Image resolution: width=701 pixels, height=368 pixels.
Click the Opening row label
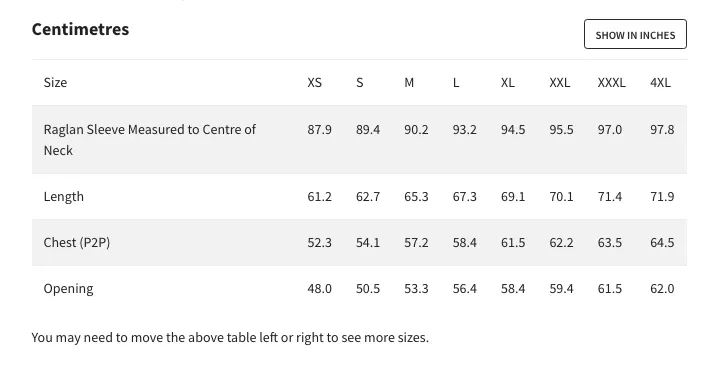(x=68, y=289)
